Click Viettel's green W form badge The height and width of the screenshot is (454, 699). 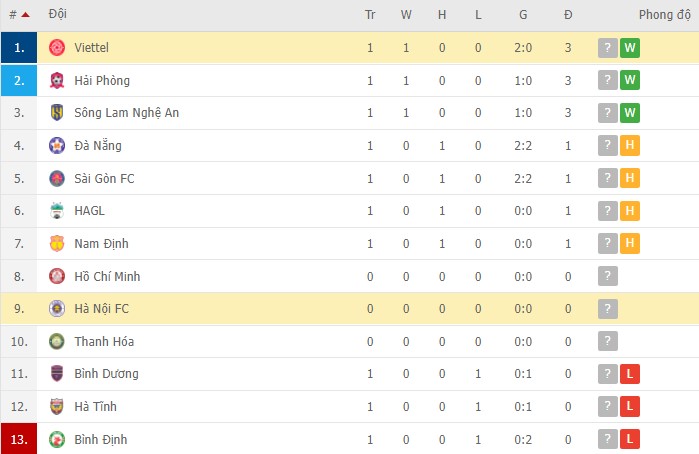coord(629,48)
